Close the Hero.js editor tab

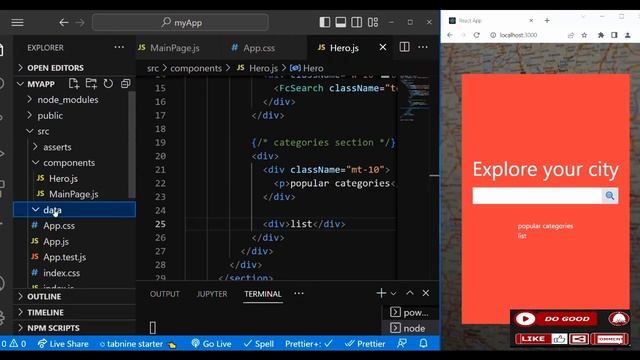pyautogui.click(x=383, y=47)
